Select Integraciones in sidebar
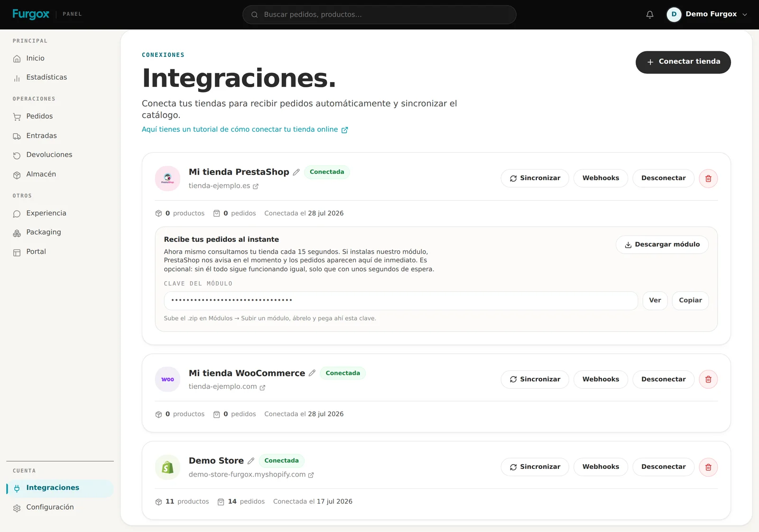Viewport: 759px width, 532px height. click(x=60, y=488)
